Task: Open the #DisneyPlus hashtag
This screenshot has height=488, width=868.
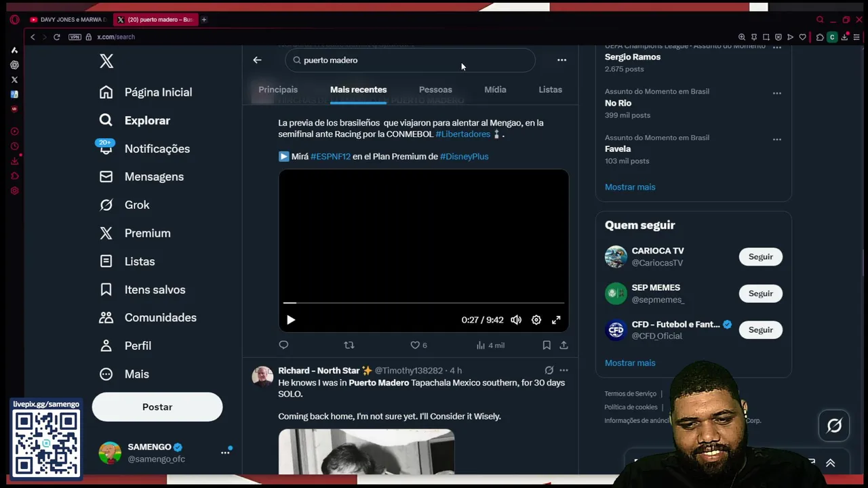Action: (x=464, y=157)
